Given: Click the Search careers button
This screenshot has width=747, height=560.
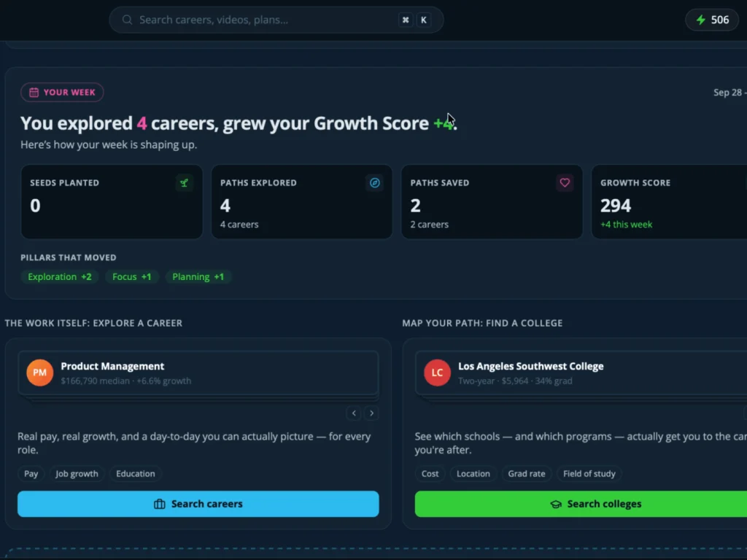Looking at the screenshot, I should click(x=198, y=504).
